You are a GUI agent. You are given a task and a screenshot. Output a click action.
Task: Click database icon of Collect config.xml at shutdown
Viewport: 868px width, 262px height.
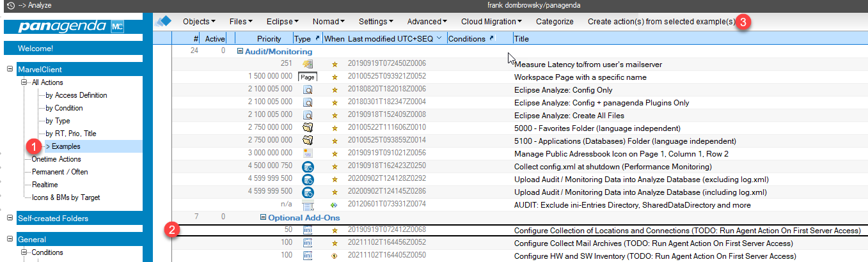point(308,166)
